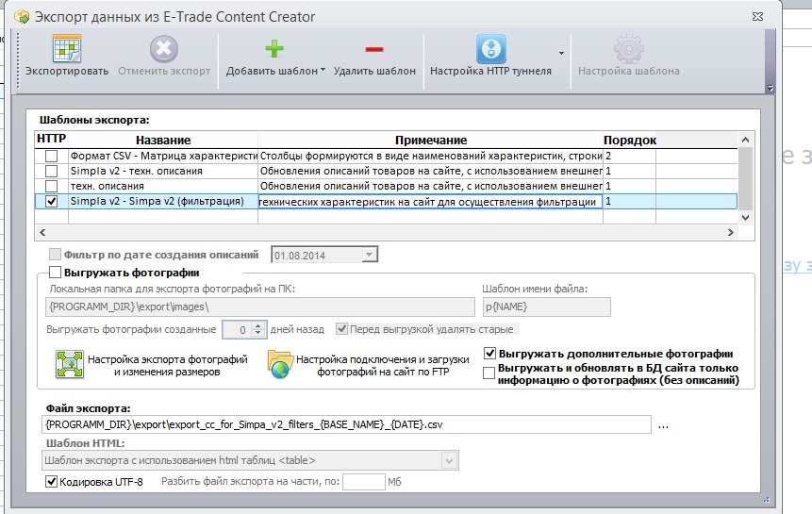The height and width of the screenshot is (514, 812).
Task: Click the split size Мб input field
Action: [363, 482]
